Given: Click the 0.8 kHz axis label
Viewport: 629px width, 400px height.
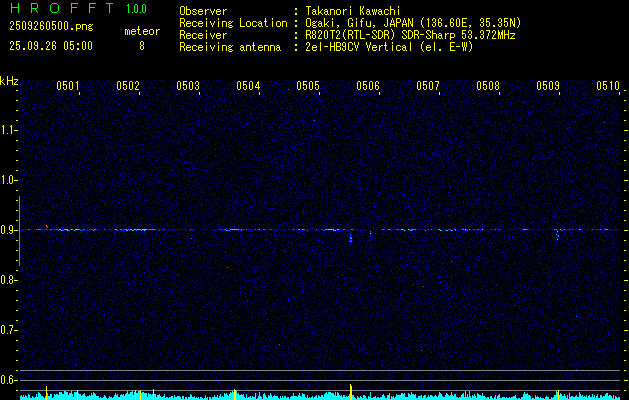Looking at the screenshot, I should [x=8, y=280].
